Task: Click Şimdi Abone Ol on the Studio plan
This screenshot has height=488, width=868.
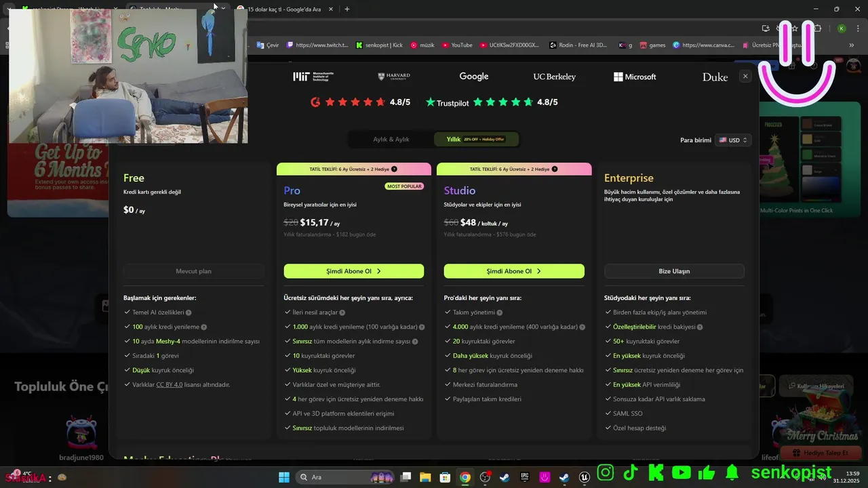Action: pos(514,271)
